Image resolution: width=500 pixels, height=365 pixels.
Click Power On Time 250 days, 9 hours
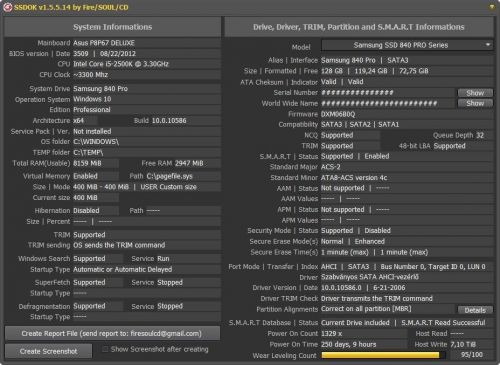tap(348, 344)
